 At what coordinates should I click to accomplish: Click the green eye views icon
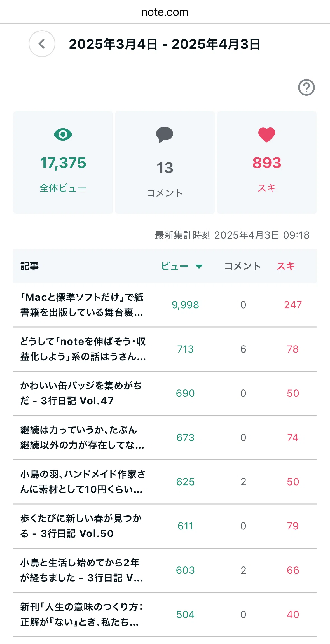63,135
